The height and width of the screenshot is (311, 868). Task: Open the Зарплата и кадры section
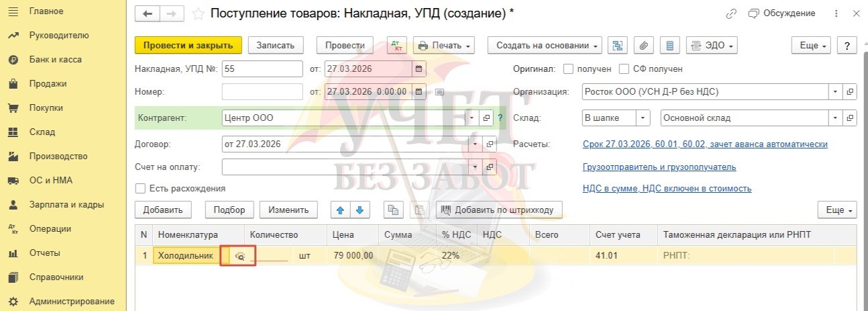[x=66, y=204]
